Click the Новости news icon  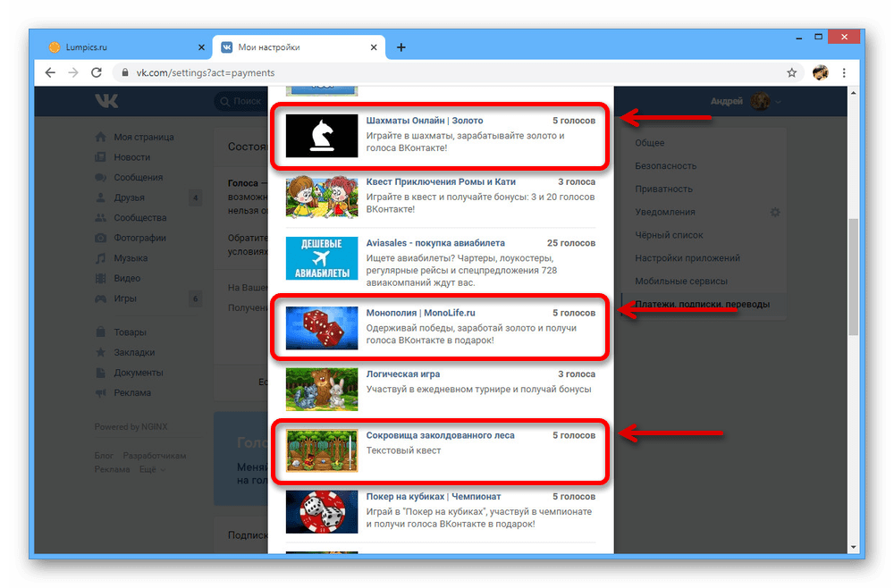pyautogui.click(x=101, y=157)
